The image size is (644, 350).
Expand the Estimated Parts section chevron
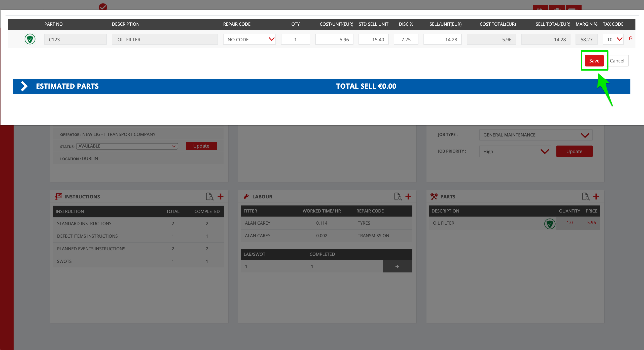[x=24, y=86]
